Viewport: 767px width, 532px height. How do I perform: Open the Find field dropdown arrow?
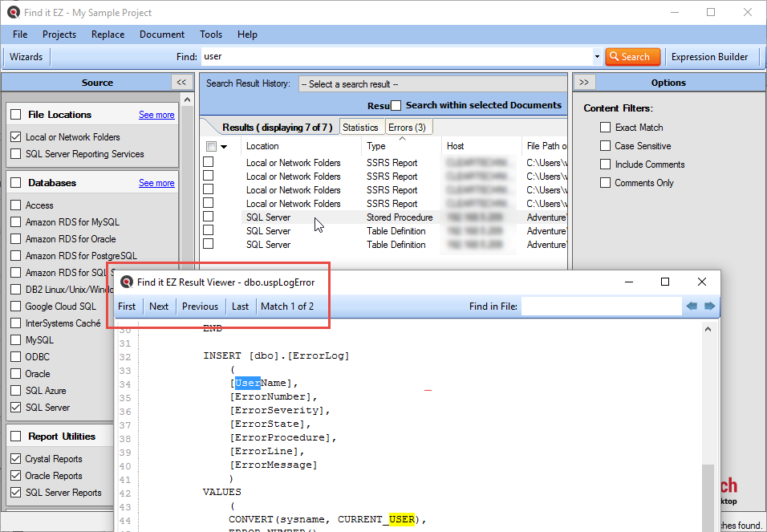[x=597, y=57]
